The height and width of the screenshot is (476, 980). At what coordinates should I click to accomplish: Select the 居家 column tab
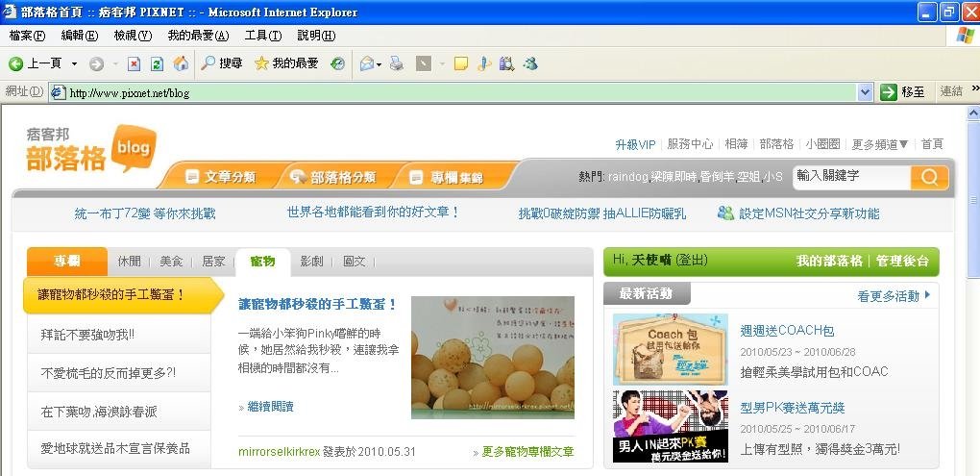point(213,262)
